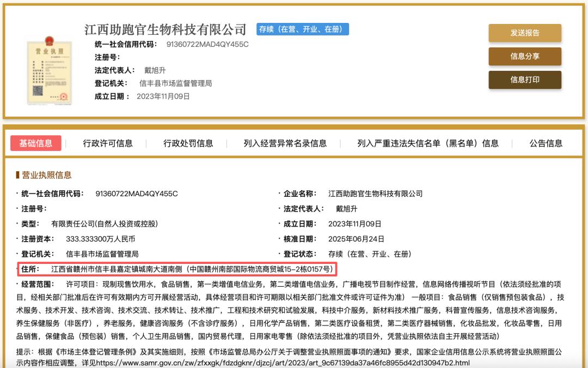Open the 列入严重违法失信名单（黑名单）信息 tab
The image size is (588, 368).
coord(428,143)
